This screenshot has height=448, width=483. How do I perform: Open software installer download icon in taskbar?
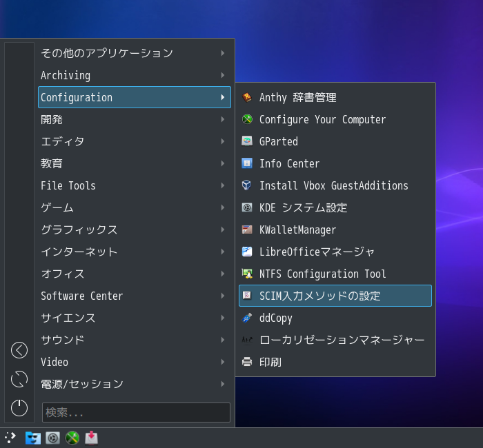(92, 438)
